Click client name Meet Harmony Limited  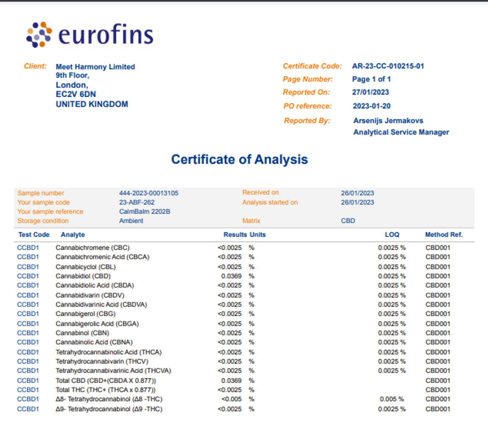pos(95,67)
